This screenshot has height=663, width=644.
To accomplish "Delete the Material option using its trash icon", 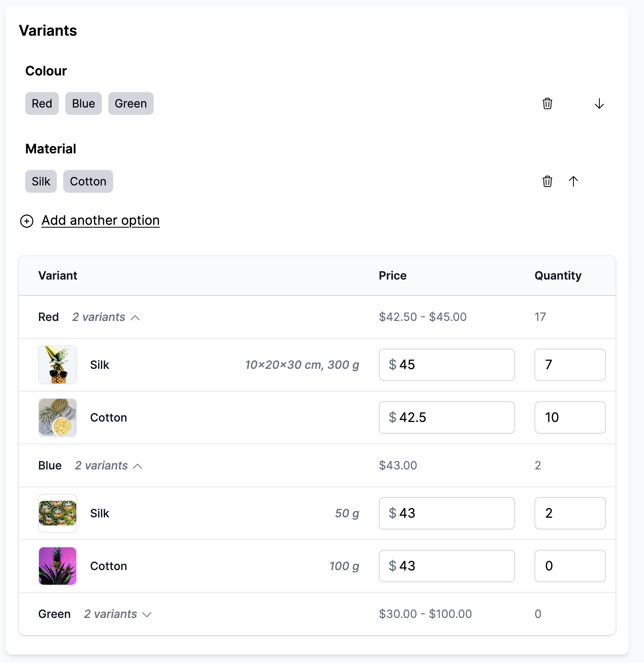I will [547, 181].
